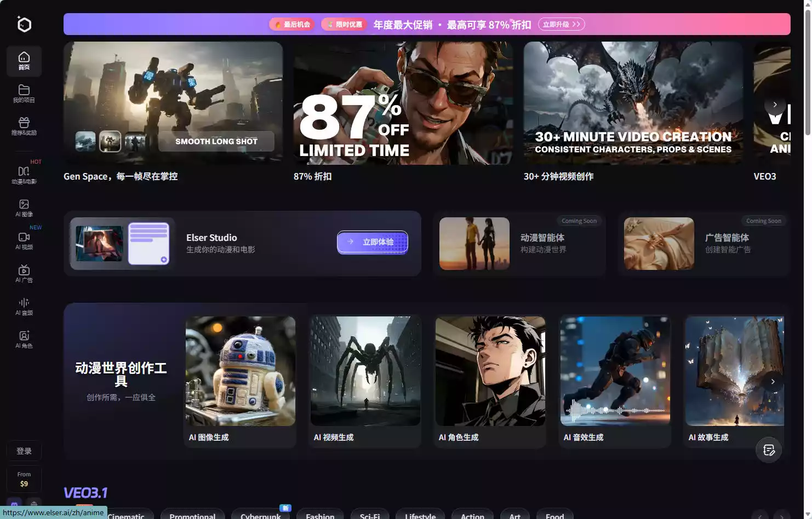Click the 立即体验 button for Elser Studio

click(x=373, y=242)
